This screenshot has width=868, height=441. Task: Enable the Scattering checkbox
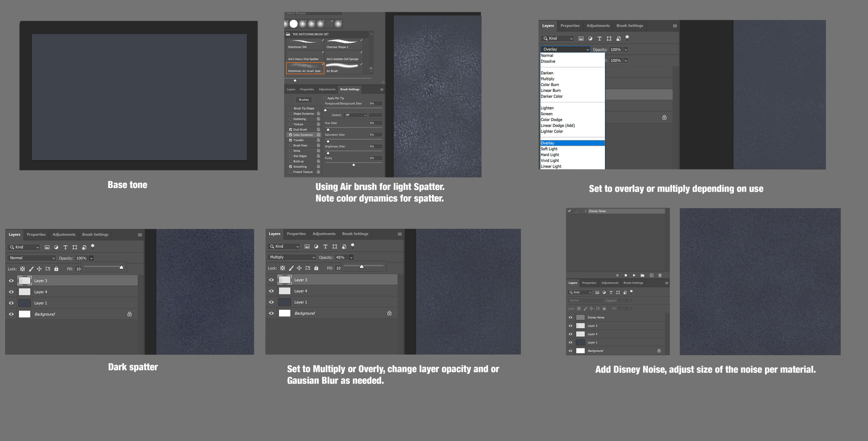[x=291, y=119]
